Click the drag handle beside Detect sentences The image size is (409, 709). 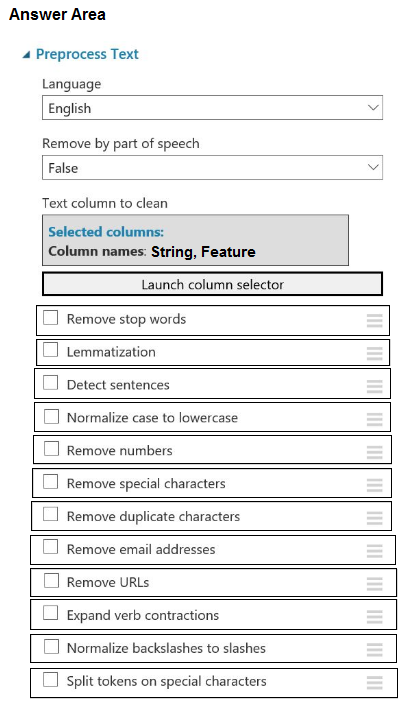(x=374, y=387)
